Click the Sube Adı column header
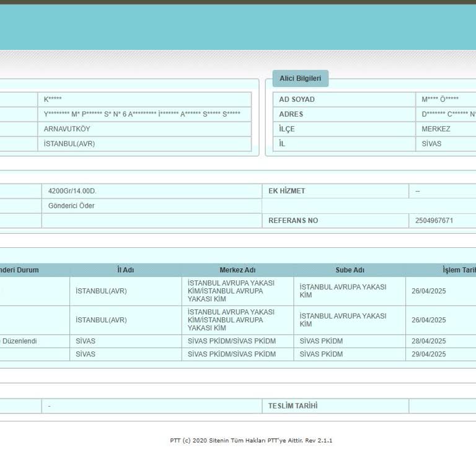476x476 pixels. tap(350, 270)
